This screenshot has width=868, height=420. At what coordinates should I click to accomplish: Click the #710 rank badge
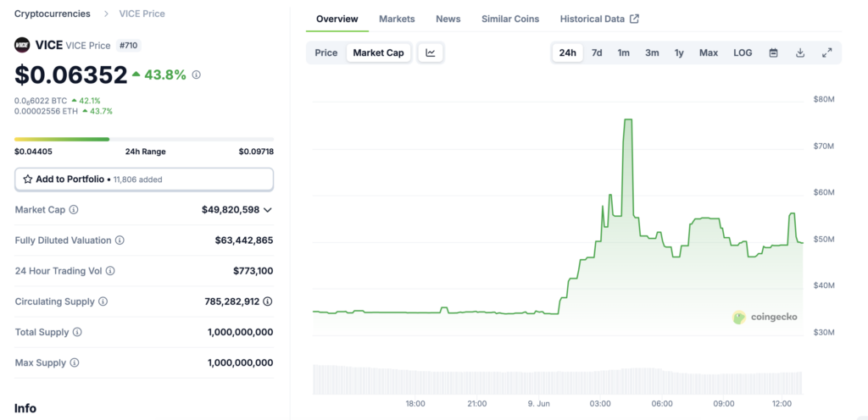pos(129,46)
